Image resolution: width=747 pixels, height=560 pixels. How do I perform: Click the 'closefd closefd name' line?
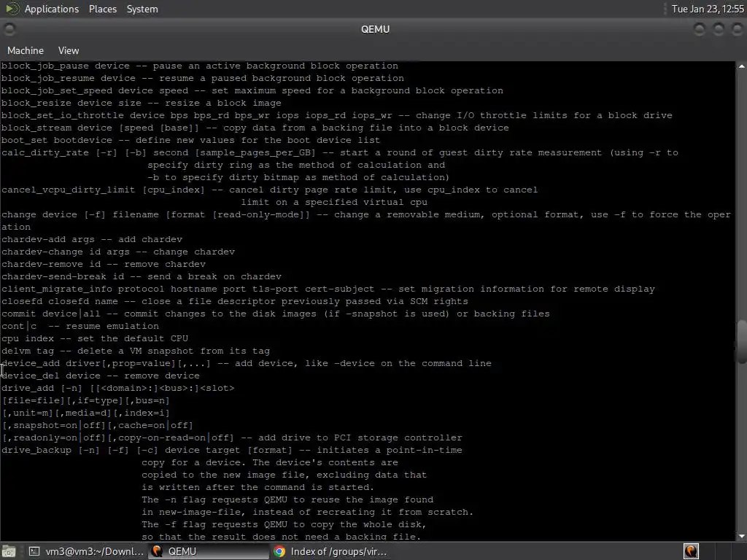234,301
